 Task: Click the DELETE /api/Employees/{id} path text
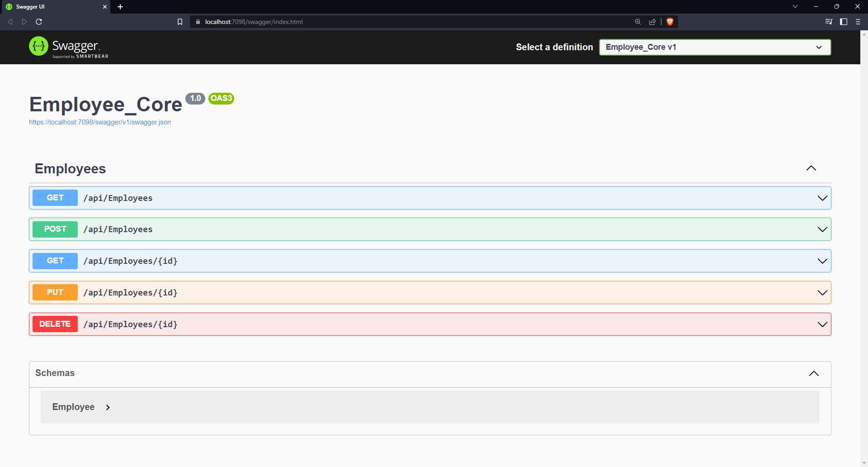click(x=130, y=324)
